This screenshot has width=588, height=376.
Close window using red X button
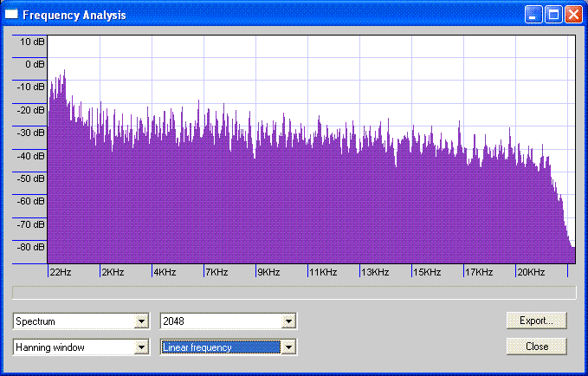[x=574, y=15]
